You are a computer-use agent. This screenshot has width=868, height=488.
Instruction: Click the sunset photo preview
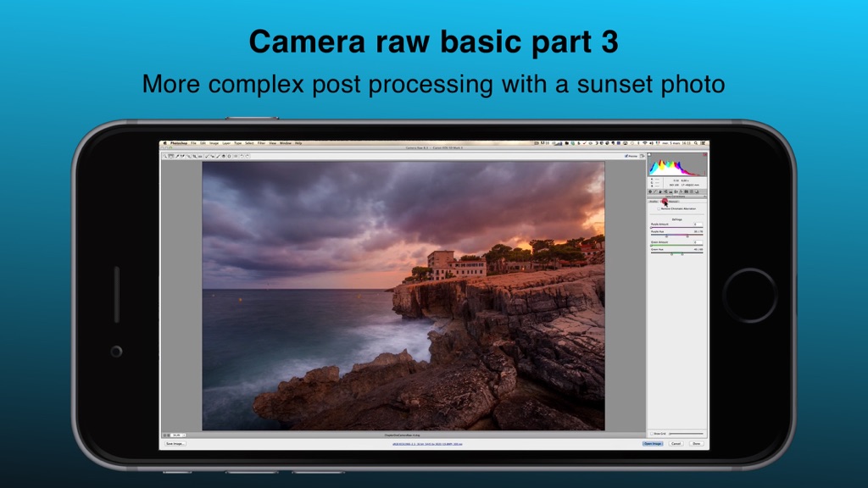[x=403, y=296]
